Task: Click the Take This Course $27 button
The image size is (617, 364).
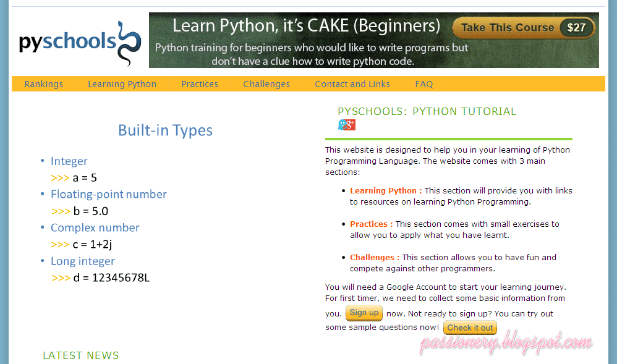Action: (523, 27)
